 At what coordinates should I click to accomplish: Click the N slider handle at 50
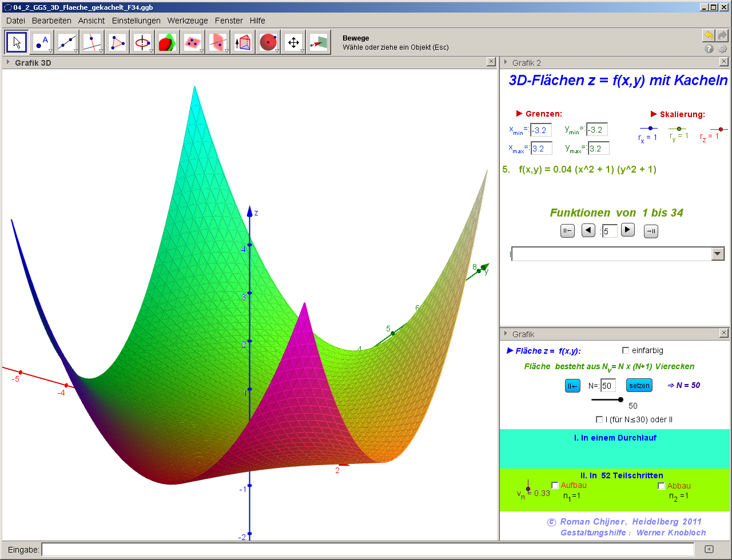coord(621,399)
